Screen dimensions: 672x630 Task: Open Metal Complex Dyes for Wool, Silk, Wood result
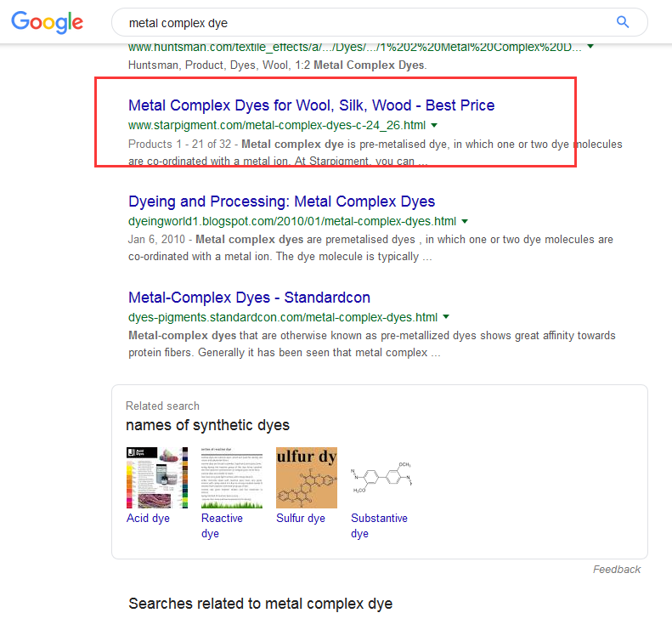(x=312, y=105)
